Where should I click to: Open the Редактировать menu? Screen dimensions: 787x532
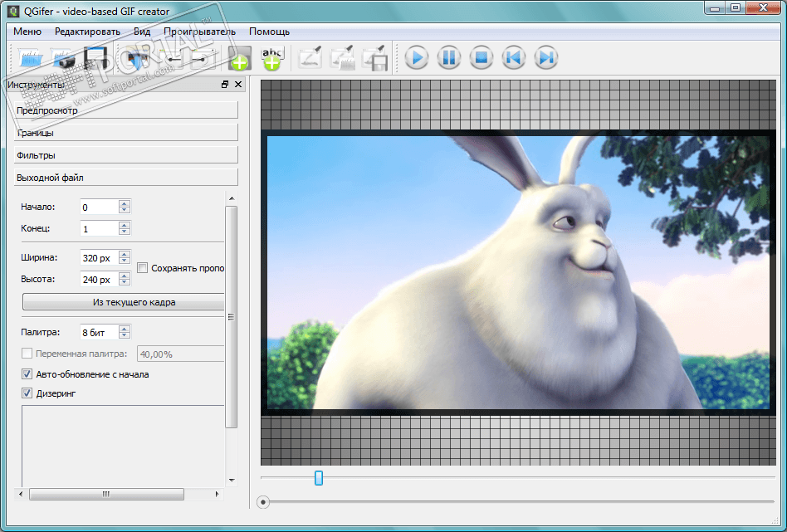87,32
